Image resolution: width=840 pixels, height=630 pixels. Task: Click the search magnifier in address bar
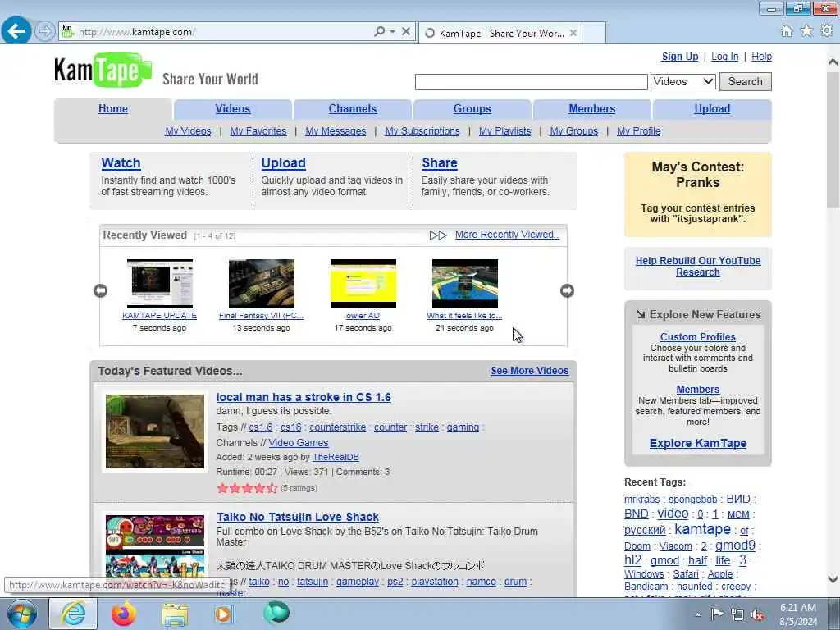tap(379, 32)
